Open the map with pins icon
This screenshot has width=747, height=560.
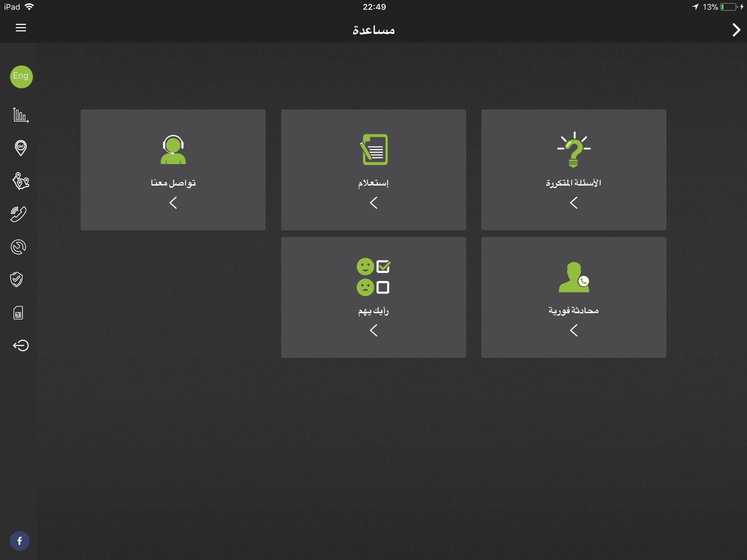[20, 181]
